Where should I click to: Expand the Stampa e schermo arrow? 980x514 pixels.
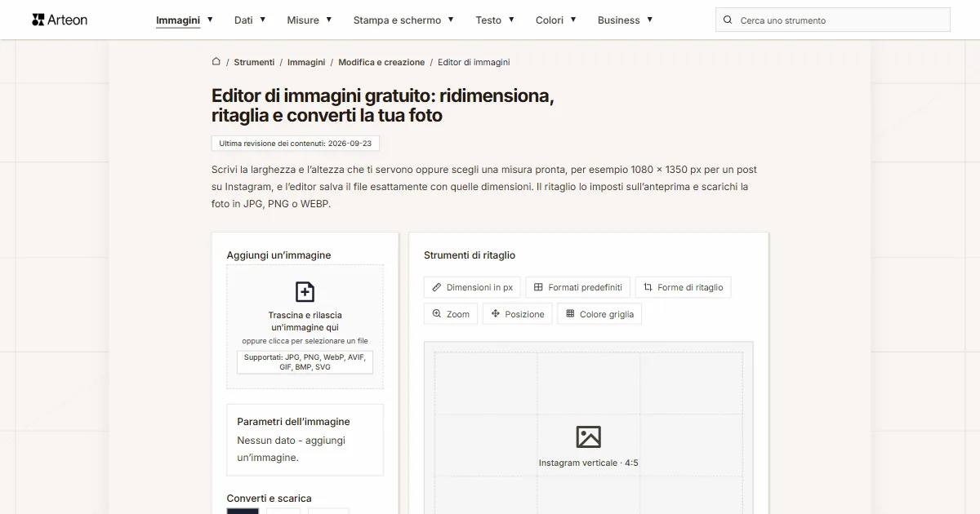click(x=451, y=20)
